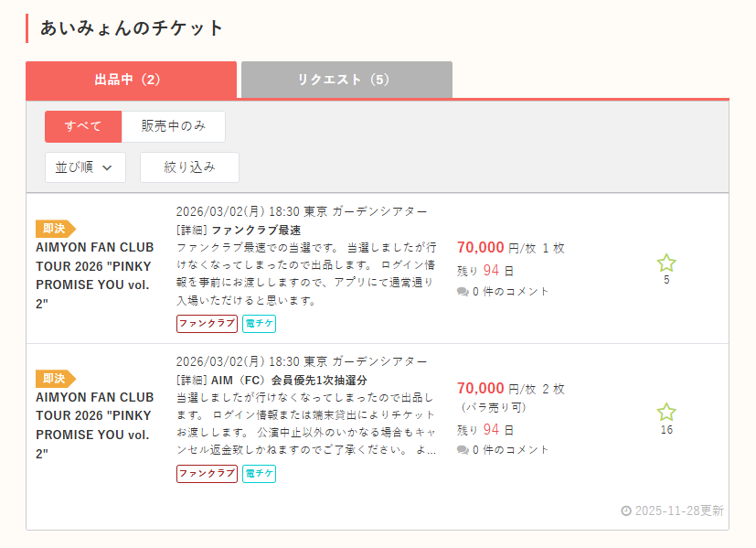This screenshot has width=756, height=548.
Task: Click the 2025-11-28更新 timestamp
Action: tap(679, 510)
